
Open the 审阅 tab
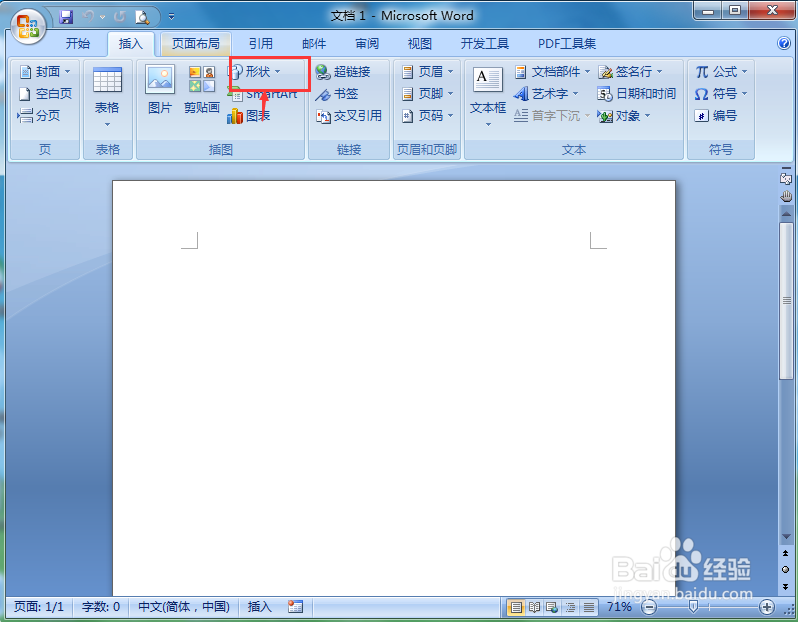[x=367, y=44]
